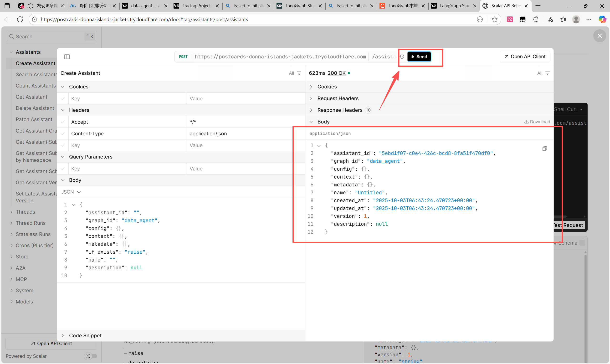Click Download response body link
The height and width of the screenshot is (364, 610).
537,122
